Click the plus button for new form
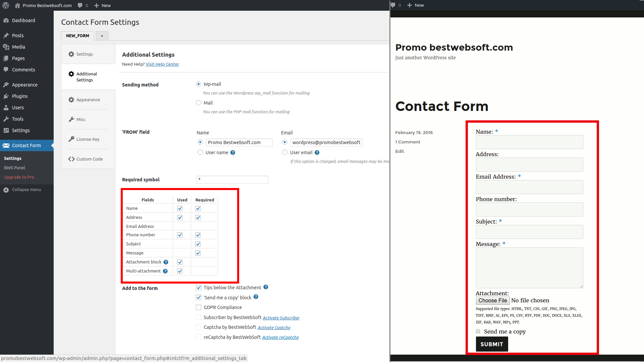The width and height of the screenshot is (644, 362). tap(101, 35)
